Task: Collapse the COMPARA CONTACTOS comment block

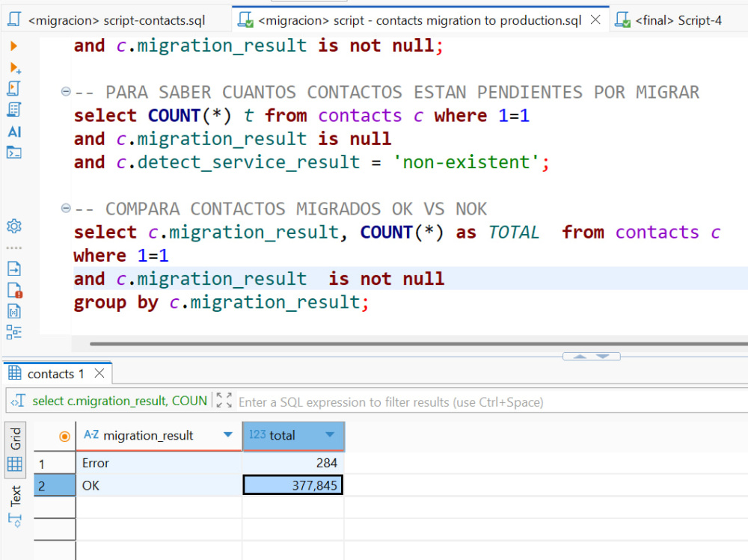Action: tap(66, 208)
